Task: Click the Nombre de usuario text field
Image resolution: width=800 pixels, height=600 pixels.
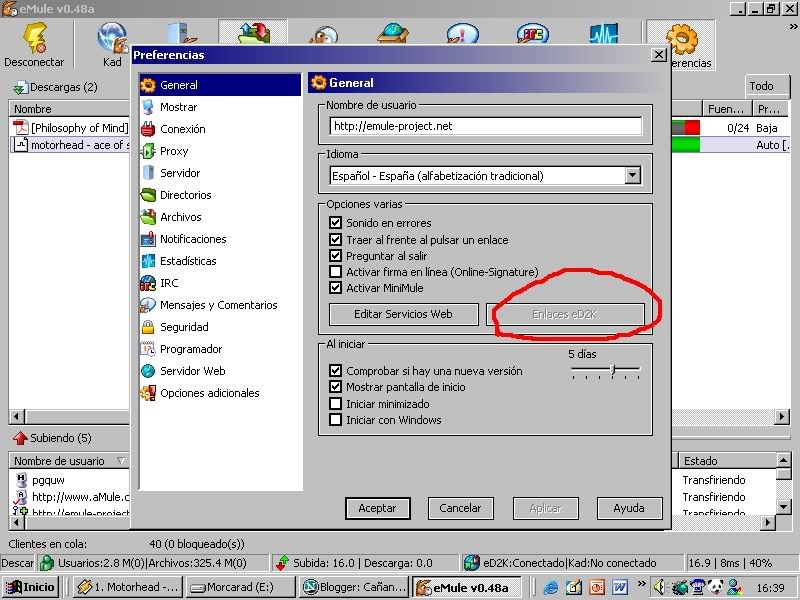Action: (x=486, y=126)
